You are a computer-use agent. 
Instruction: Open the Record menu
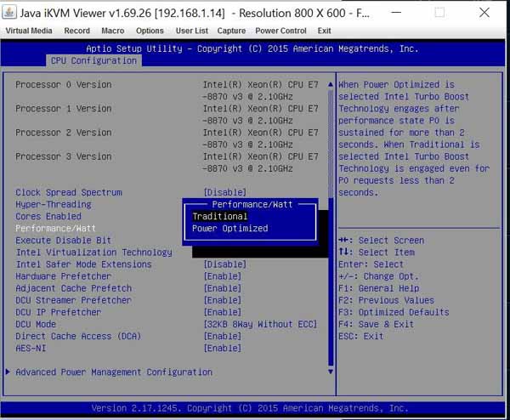[76, 31]
